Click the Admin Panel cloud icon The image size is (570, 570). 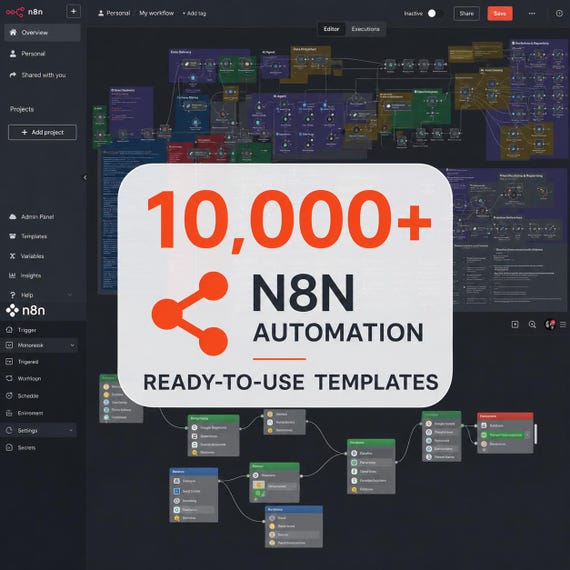pyautogui.click(x=13, y=217)
